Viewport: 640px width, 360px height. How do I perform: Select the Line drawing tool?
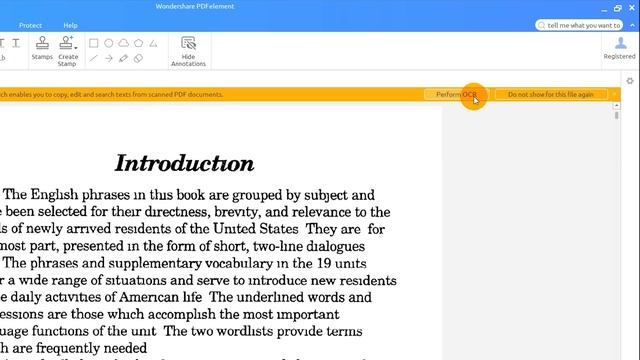[x=93, y=58]
